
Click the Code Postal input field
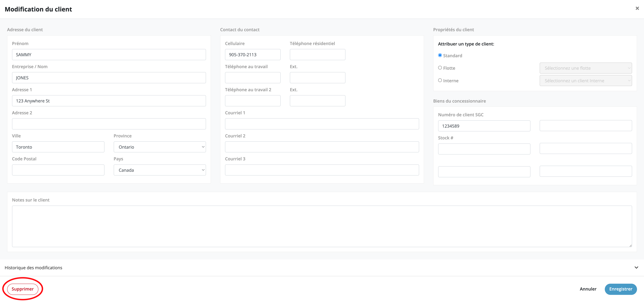tap(58, 170)
